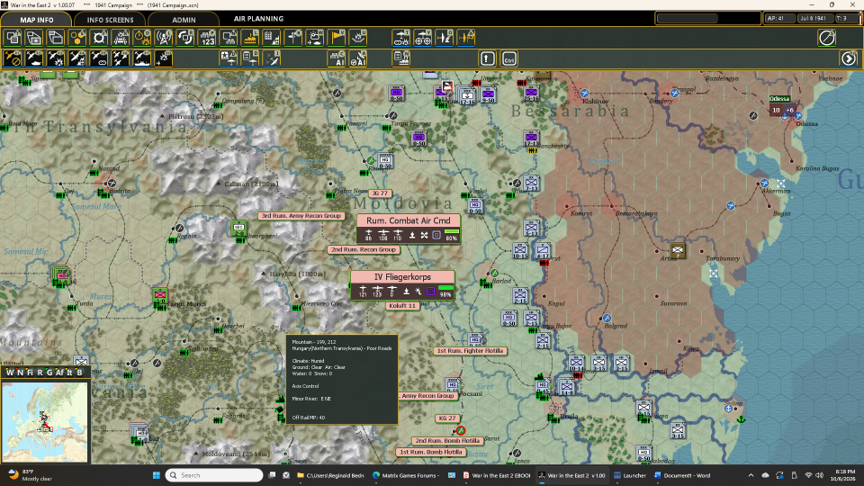The height and width of the screenshot is (486, 864).
Task: Click the vehicles AI assist icon
Action: (x=337, y=58)
